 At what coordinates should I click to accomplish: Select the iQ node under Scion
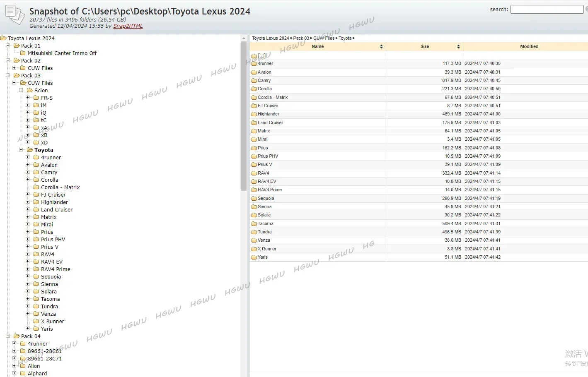pos(44,113)
